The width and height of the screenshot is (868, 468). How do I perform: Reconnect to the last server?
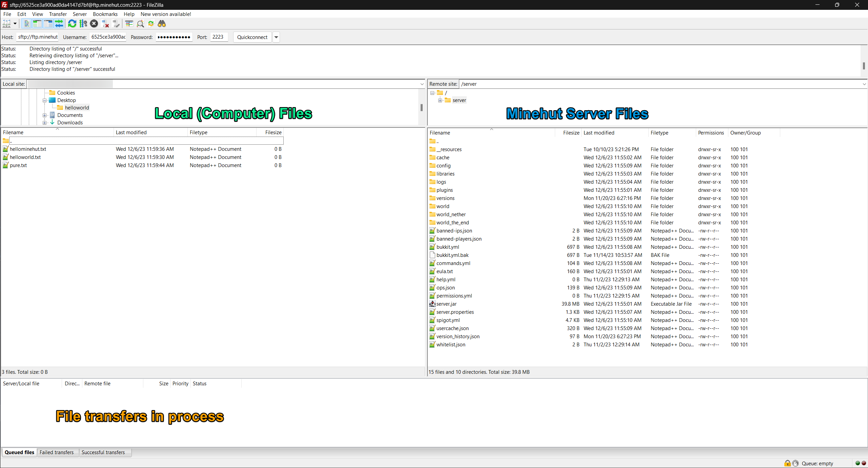point(116,24)
